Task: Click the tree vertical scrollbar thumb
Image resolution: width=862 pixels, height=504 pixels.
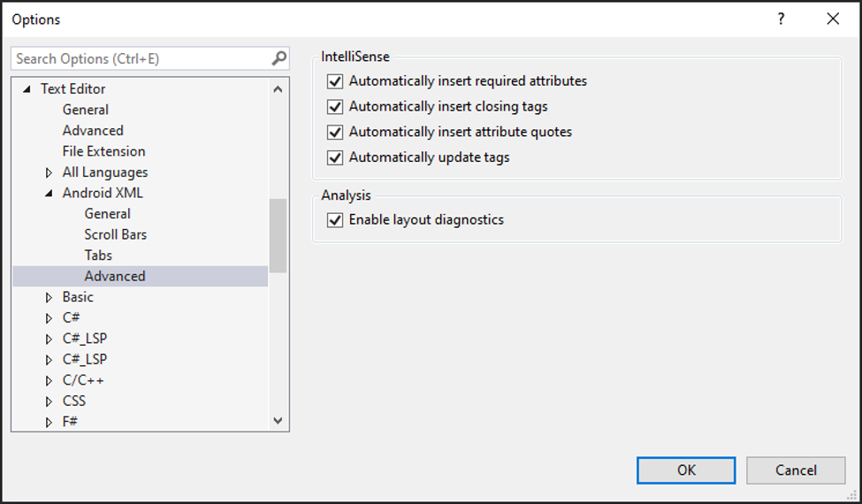Action: point(278,235)
